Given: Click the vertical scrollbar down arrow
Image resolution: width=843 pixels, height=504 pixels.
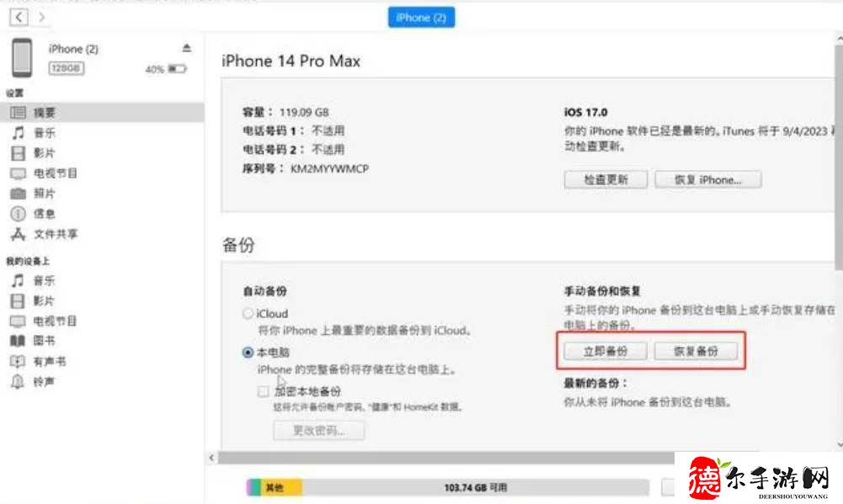Looking at the screenshot, I should point(840,444).
